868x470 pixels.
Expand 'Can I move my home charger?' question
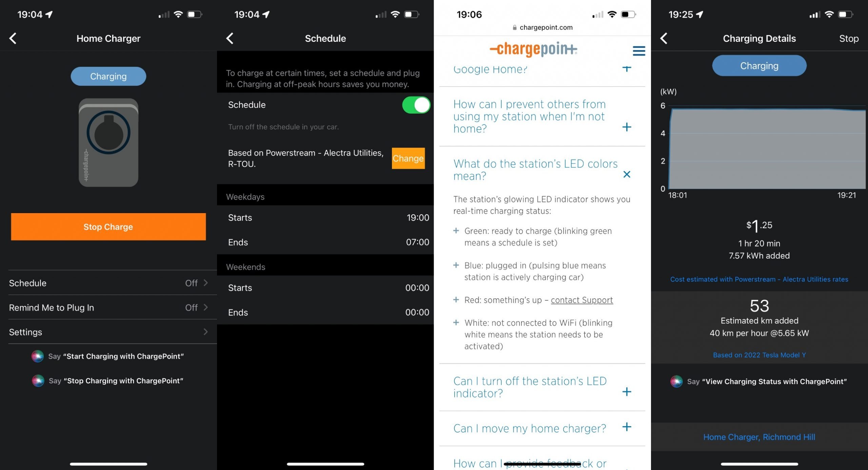(x=627, y=428)
